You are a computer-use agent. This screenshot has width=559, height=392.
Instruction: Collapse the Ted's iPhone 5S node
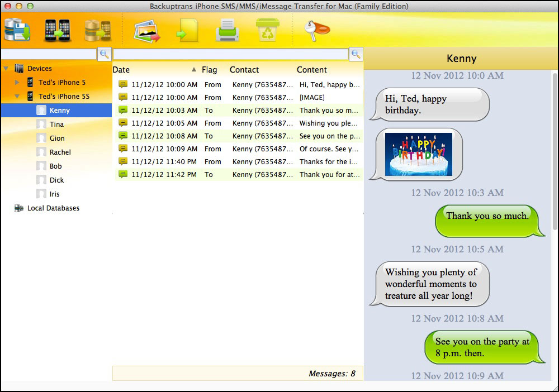[17, 96]
